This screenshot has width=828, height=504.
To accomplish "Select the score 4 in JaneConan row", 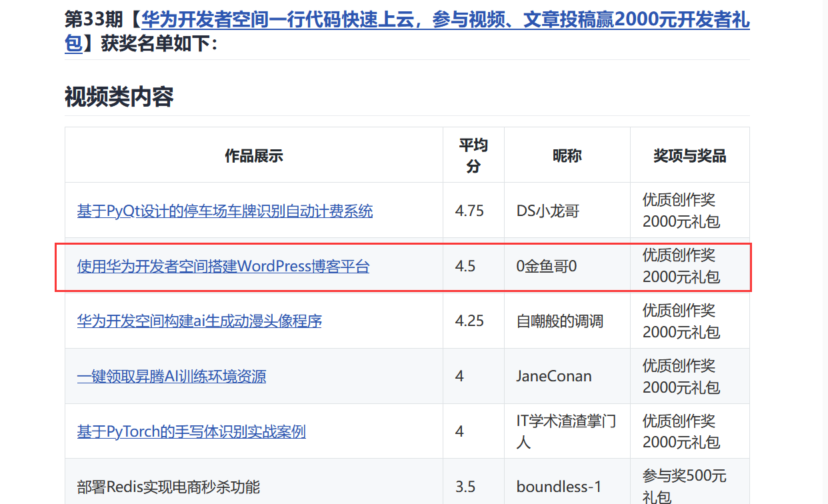I will tap(459, 376).
